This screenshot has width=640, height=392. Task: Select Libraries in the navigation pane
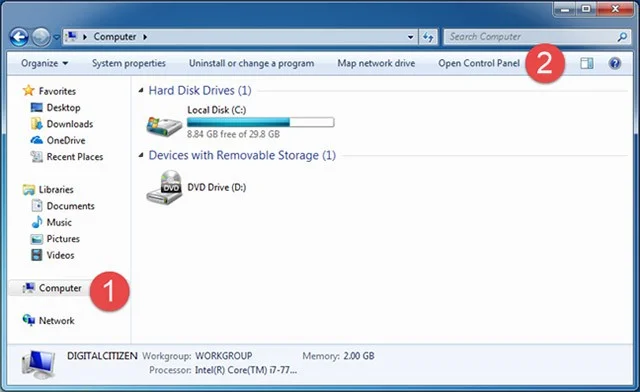tap(56, 189)
